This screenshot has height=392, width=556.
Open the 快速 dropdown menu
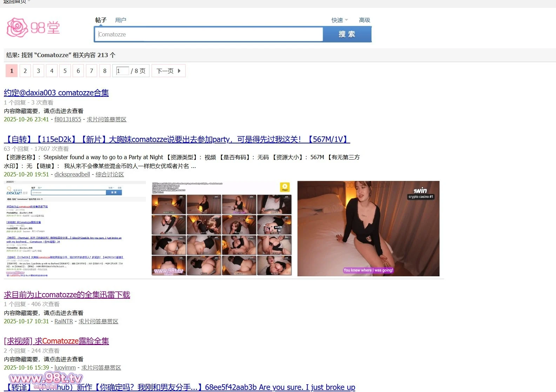coord(339,20)
